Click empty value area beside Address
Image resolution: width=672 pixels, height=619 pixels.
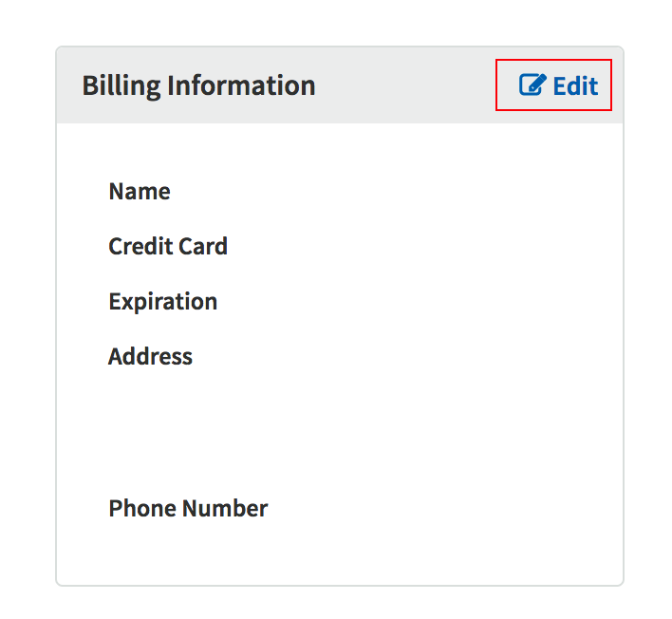[x=399, y=357]
